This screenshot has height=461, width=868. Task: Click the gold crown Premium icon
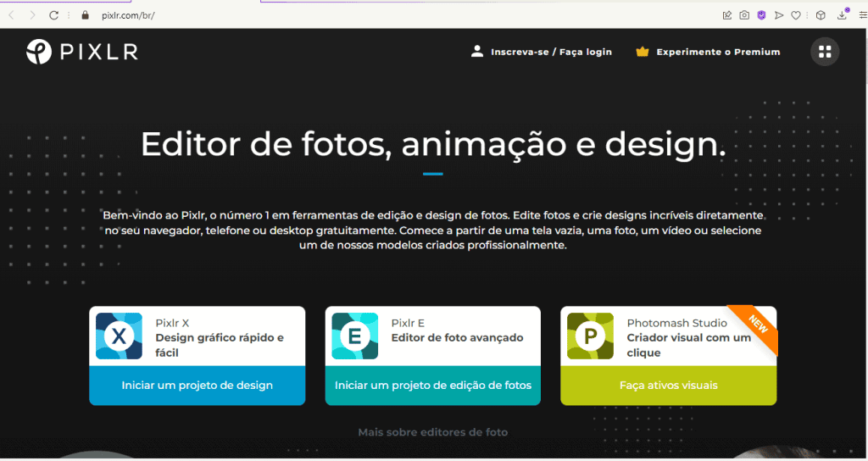643,52
